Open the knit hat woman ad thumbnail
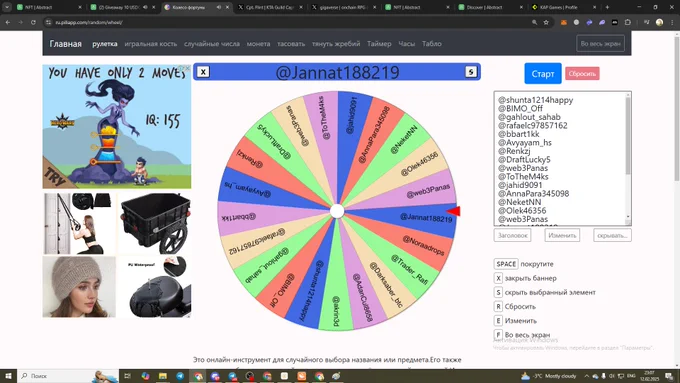This screenshot has height=383, width=680. pos(79,287)
